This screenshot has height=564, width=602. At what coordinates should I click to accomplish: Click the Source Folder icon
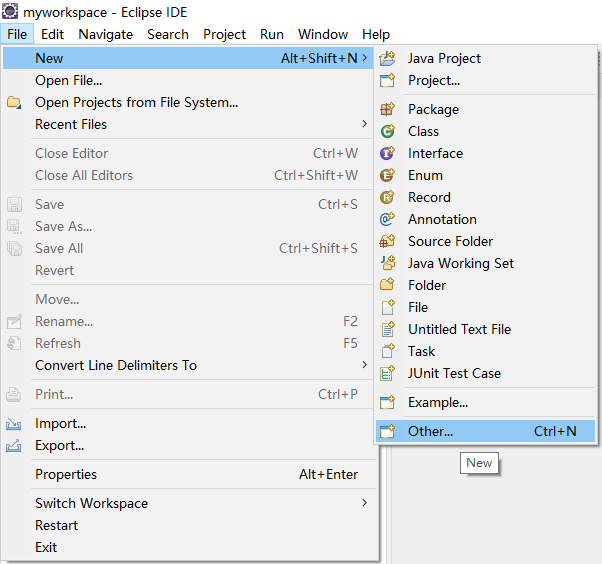(387, 241)
